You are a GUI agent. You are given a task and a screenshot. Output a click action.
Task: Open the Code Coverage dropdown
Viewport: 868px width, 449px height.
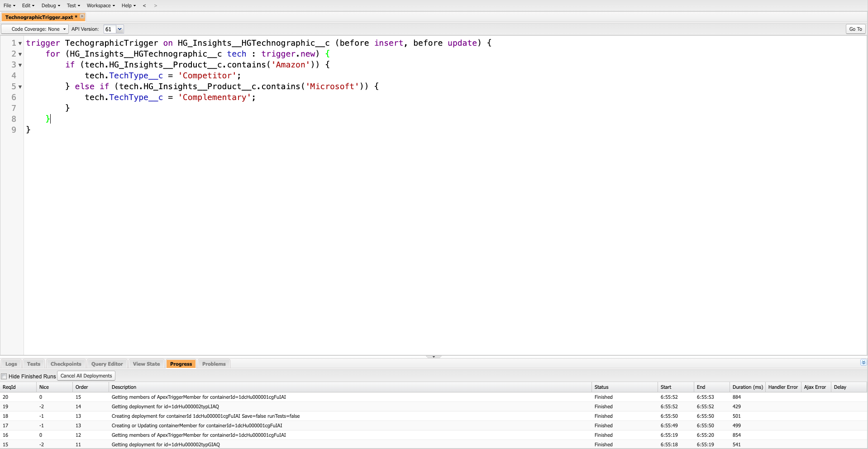[x=35, y=29]
